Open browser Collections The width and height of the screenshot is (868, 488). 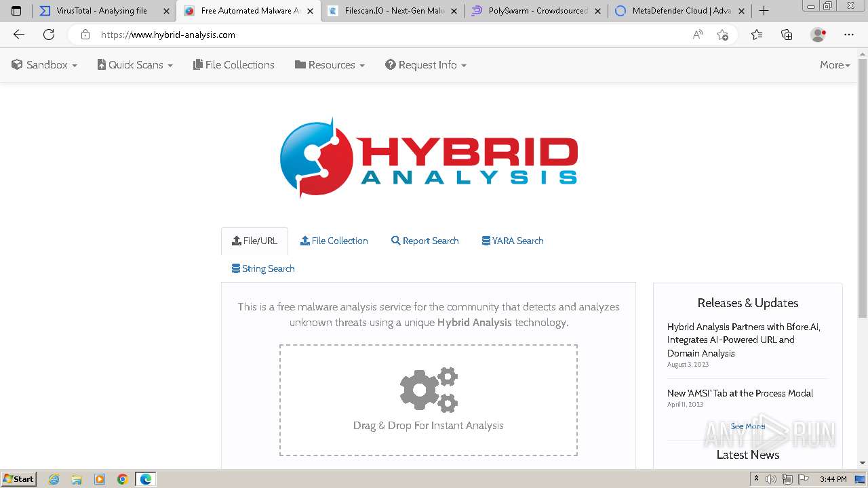tap(787, 35)
